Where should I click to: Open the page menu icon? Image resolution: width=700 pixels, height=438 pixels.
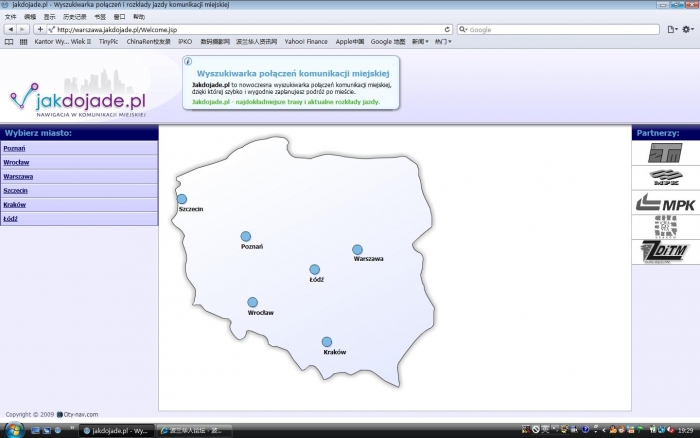click(672, 29)
